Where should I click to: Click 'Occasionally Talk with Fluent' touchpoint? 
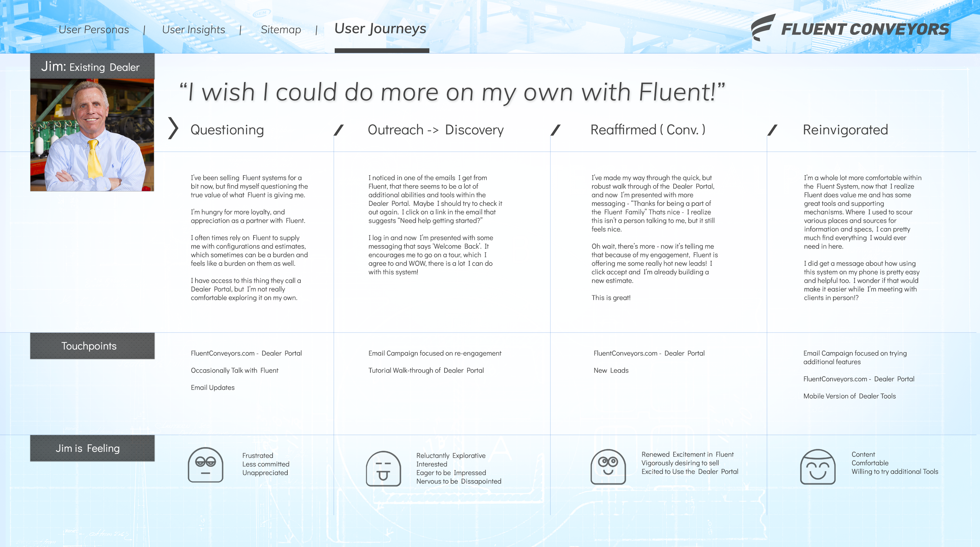(x=234, y=371)
